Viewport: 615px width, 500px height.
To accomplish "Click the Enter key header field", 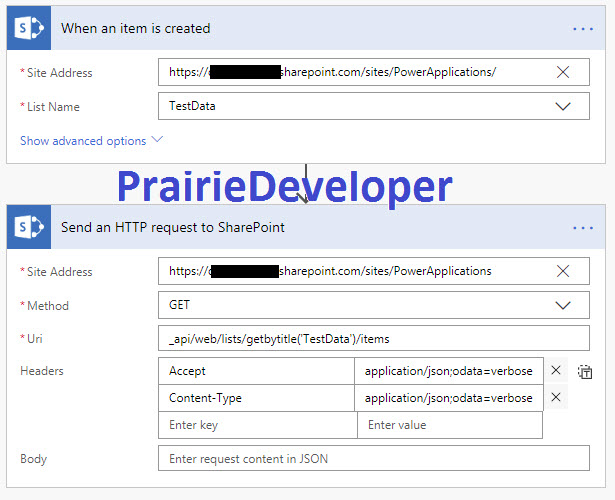I will click(x=258, y=425).
